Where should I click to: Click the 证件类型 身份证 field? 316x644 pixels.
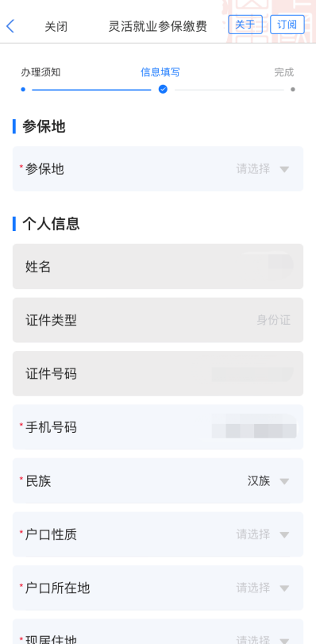[158, 320]
